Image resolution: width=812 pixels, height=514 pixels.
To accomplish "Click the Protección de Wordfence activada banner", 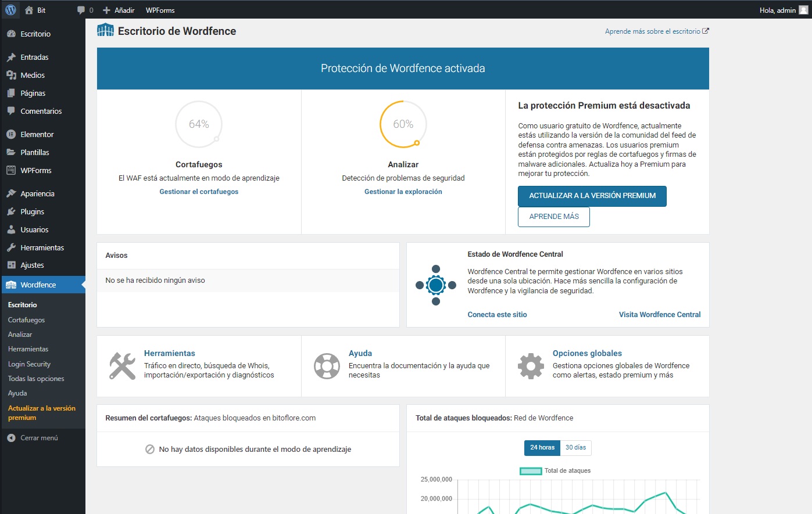I will (403, 69).
